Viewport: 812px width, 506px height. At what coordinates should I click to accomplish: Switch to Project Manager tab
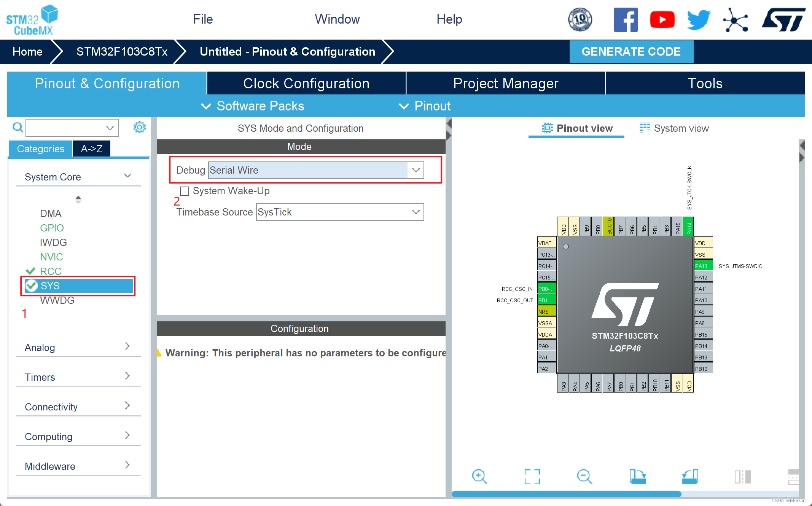pyautogui.click(x=505, y=83)
